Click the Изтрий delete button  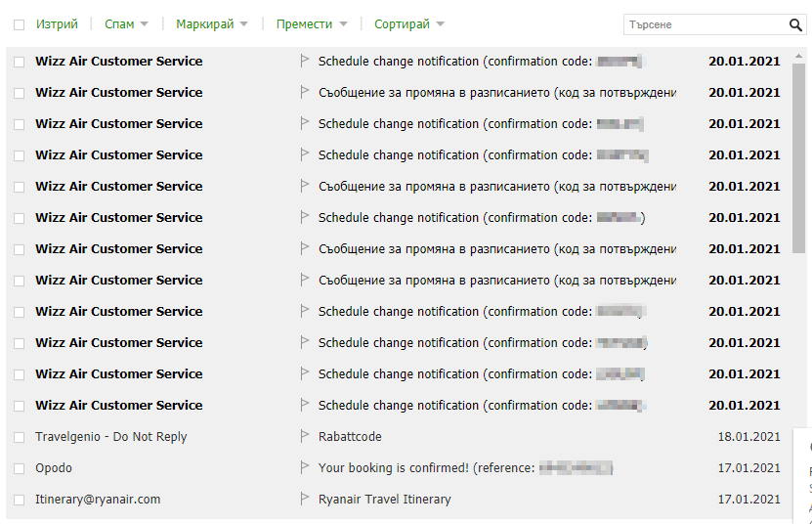pos(57,24)
